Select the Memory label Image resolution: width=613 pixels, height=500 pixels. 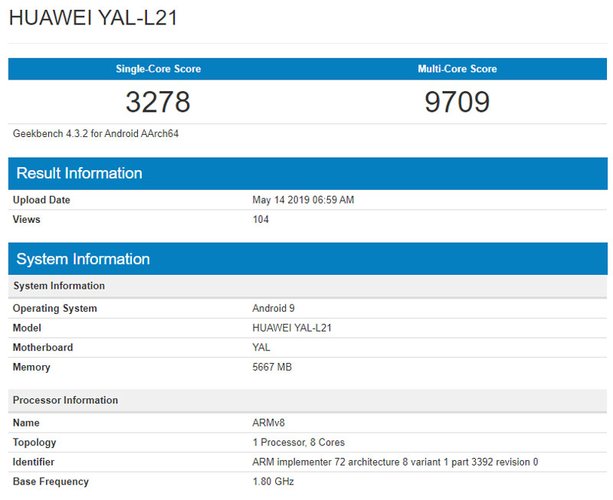click(x=31, y=367)
